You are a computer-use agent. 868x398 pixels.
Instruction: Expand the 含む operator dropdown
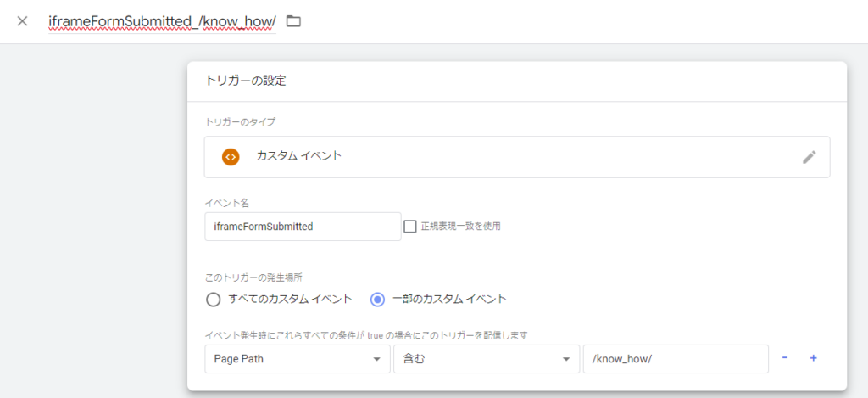pyautogui.click(x=486, y=359)
